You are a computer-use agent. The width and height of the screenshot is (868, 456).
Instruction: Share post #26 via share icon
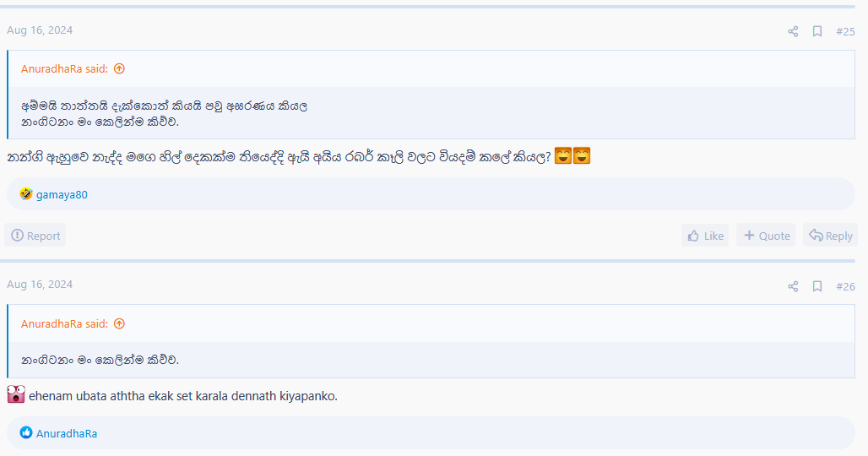click(793, 286)
